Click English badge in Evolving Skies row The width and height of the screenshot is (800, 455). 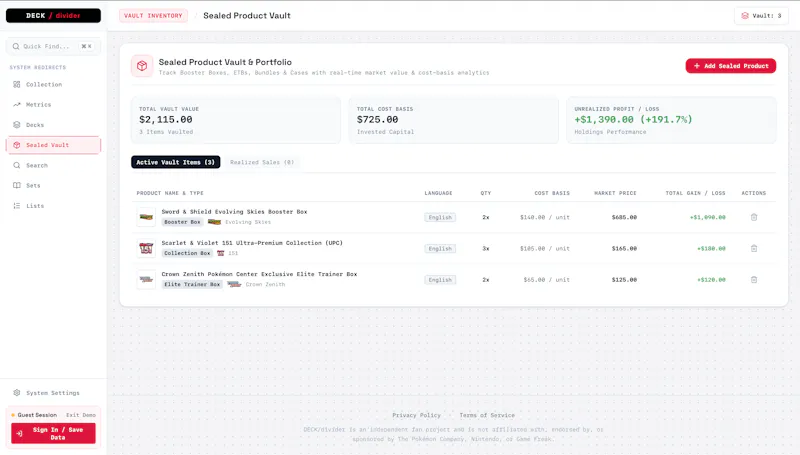[440, 217]
